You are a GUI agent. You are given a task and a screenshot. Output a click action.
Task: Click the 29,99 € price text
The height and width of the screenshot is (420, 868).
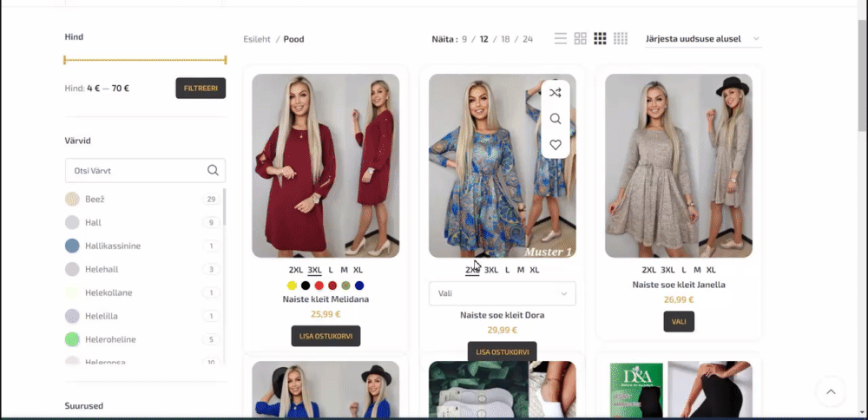(x=502, y=331)
